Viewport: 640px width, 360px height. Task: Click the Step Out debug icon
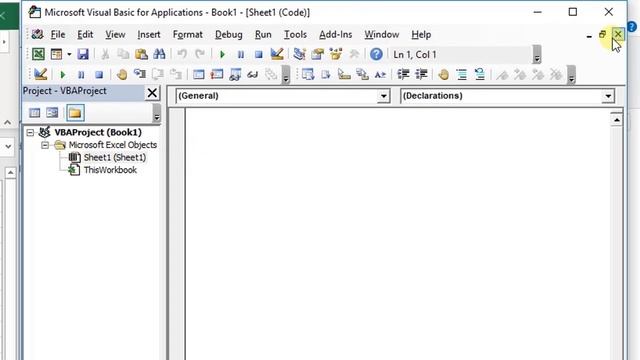pos(176,74)
